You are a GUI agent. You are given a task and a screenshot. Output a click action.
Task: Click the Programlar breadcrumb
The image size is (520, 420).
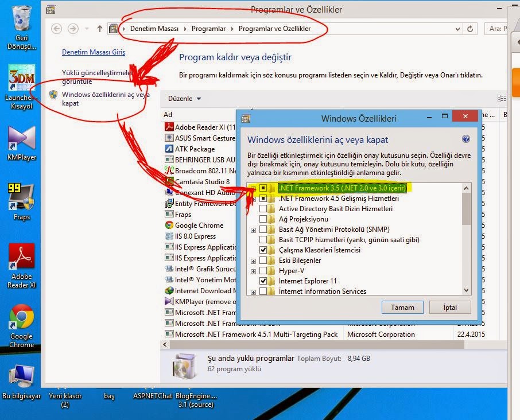(208, 29)
